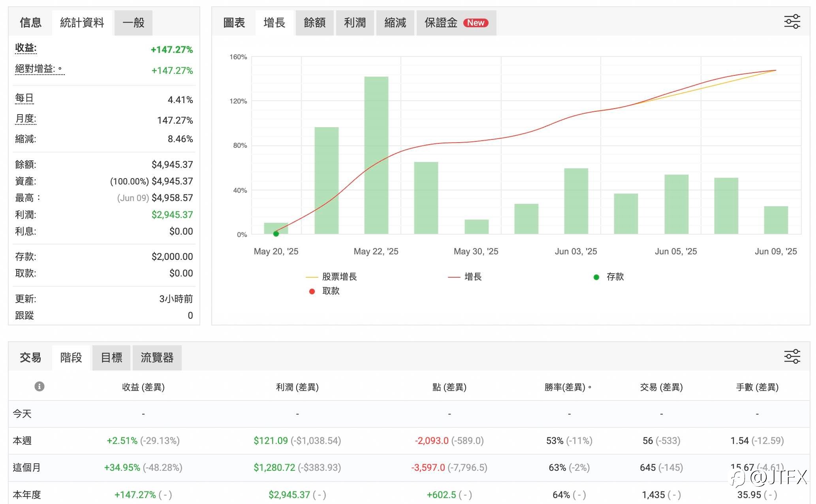
Task: Click the red New badge
Action: pos(476,23)
